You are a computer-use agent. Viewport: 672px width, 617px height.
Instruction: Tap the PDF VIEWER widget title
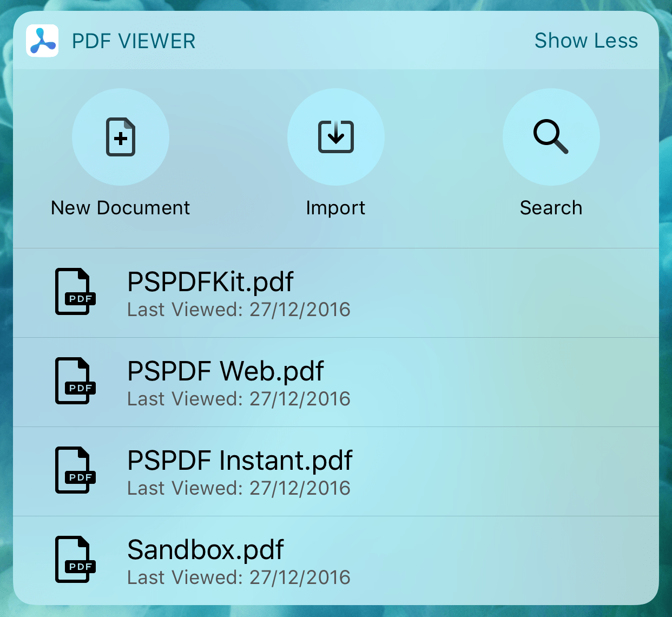tap(134, 41)
